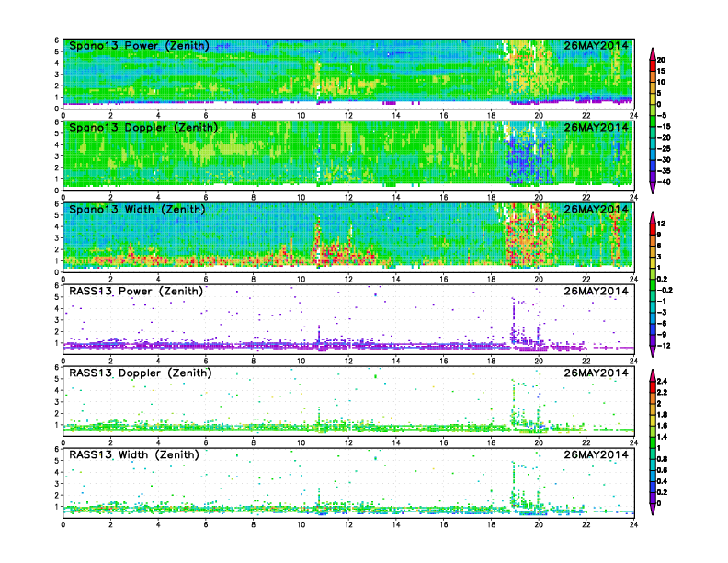Click x-axis tick 24 under RASS13 Width panel
The width and height of the screenshot is (728, 563).
click(633, 524)
